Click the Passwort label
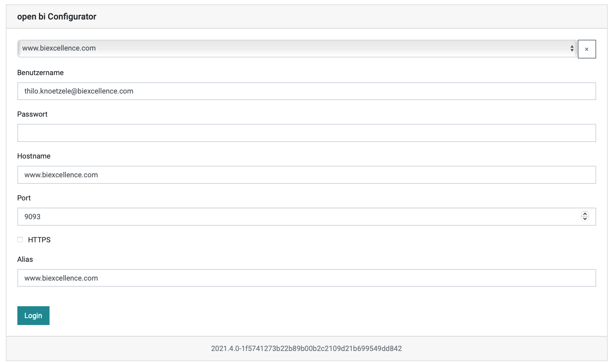611x364 pixels. coord(33,114)
